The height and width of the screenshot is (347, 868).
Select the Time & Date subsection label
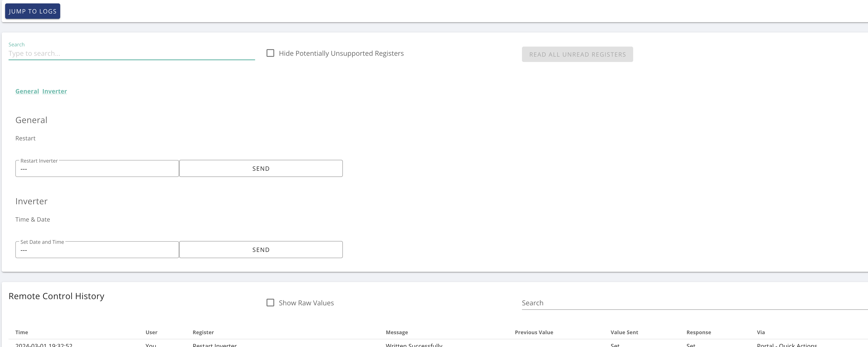[33, 219]
